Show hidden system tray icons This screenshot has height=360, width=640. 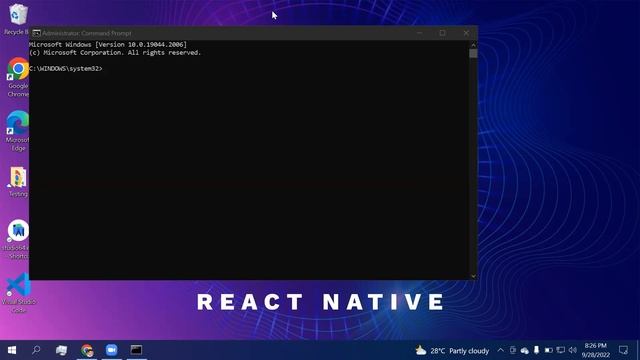(500, 350)
